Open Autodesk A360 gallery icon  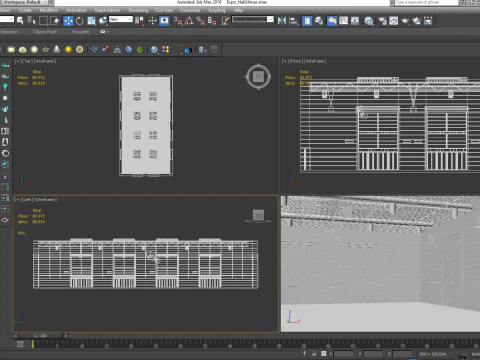[428, 21]
